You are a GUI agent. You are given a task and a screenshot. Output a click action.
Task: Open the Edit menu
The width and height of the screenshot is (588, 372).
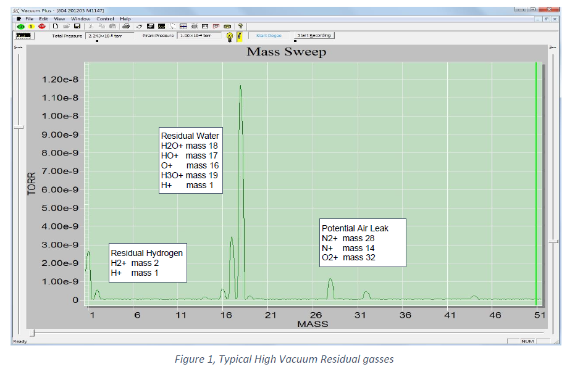(x=43, y=19)
